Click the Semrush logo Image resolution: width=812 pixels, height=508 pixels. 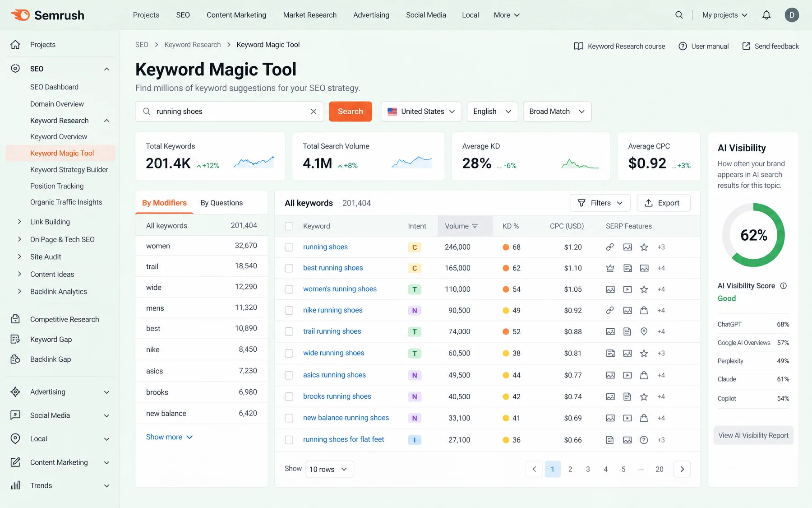tap(47, 15)
